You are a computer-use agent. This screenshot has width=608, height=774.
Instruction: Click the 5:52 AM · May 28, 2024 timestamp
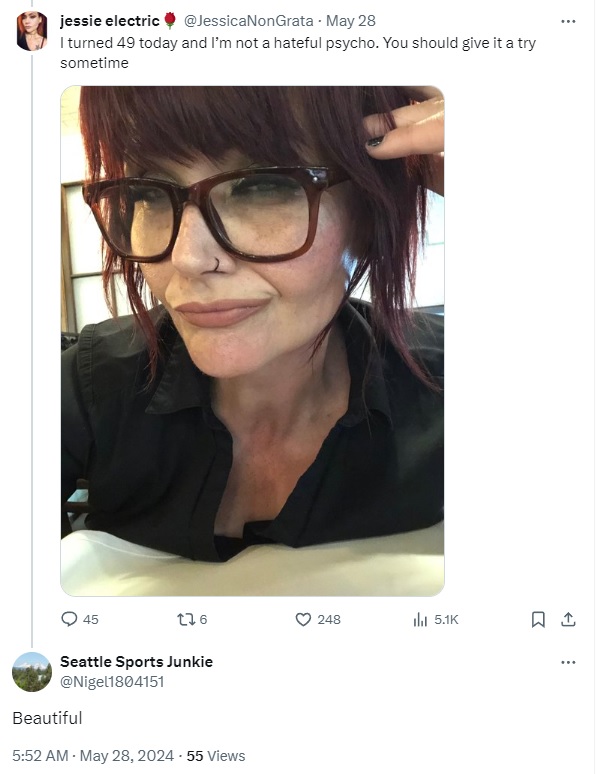pyautogui.click(x=93, y=756)
